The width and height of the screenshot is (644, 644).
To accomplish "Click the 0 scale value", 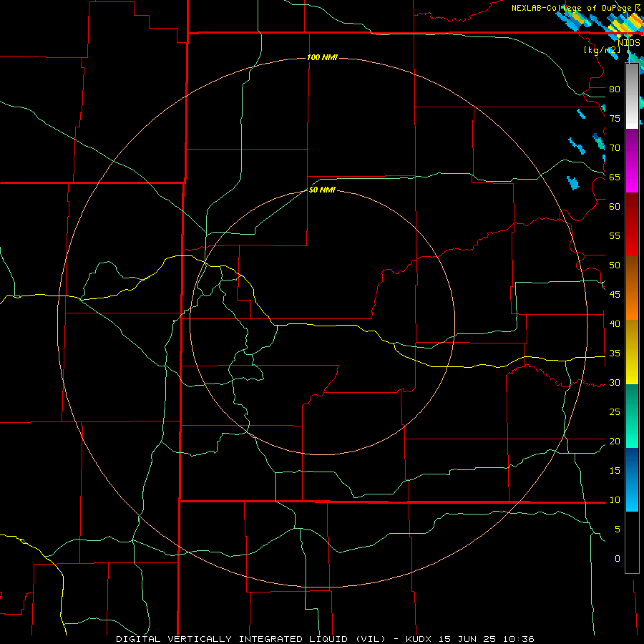I will tap(618, 559).
